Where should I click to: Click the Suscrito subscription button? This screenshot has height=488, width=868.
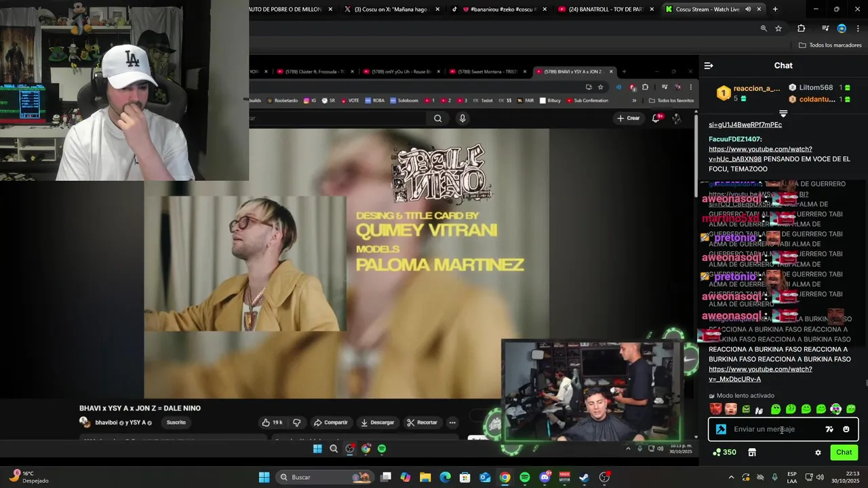(x=176, y=422)
